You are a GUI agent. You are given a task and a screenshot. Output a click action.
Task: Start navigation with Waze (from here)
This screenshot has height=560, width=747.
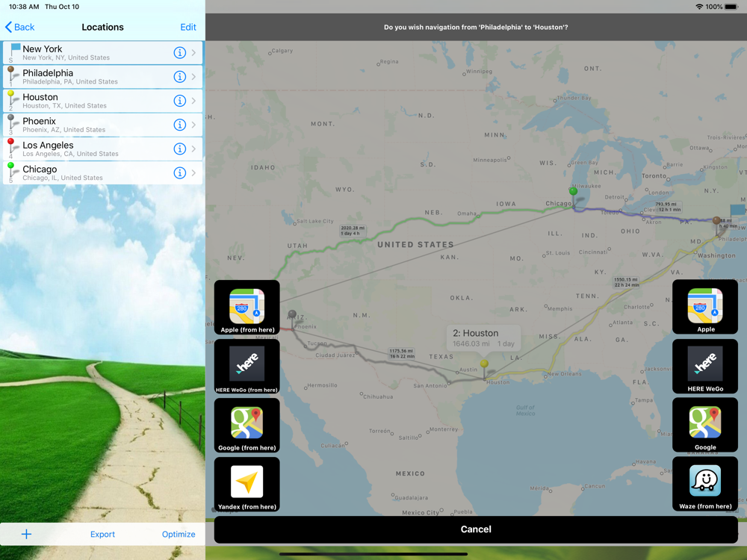click(705, 484)
